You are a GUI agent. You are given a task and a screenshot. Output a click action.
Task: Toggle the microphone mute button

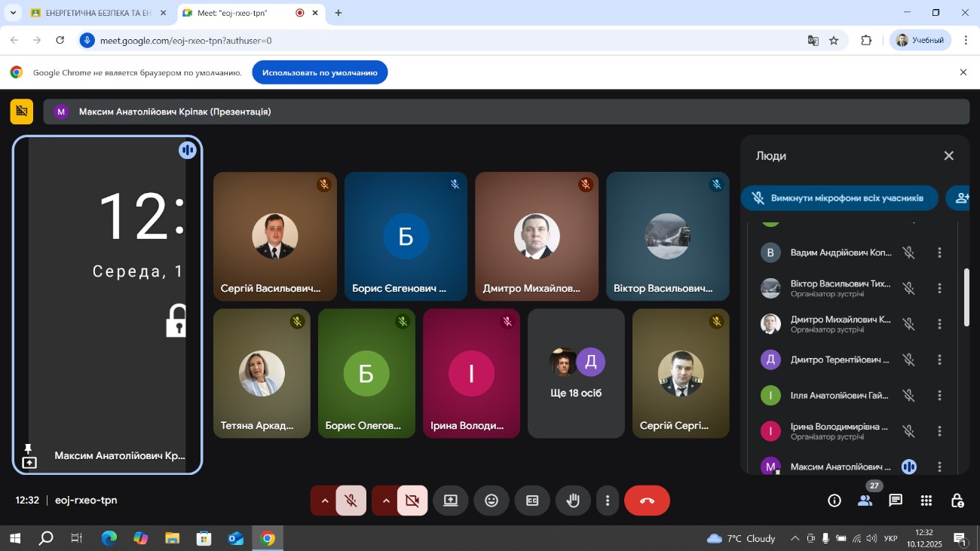[351, 500]
